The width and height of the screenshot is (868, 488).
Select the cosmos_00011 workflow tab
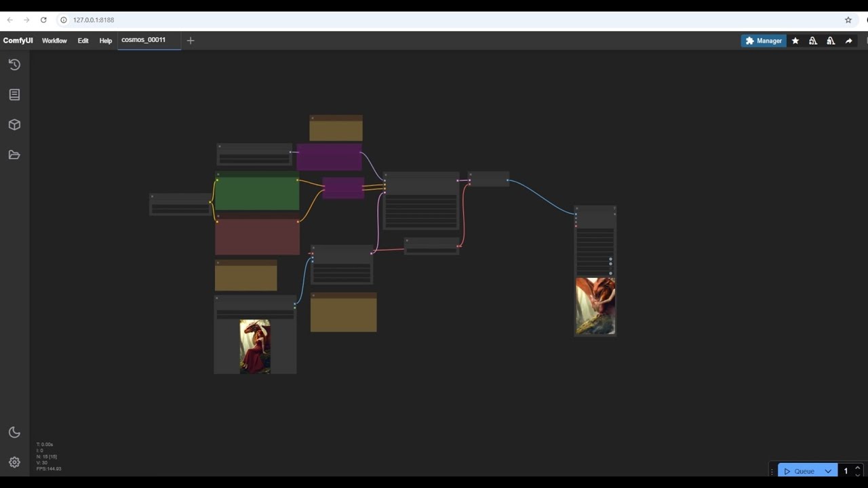(x=149, y=40)
